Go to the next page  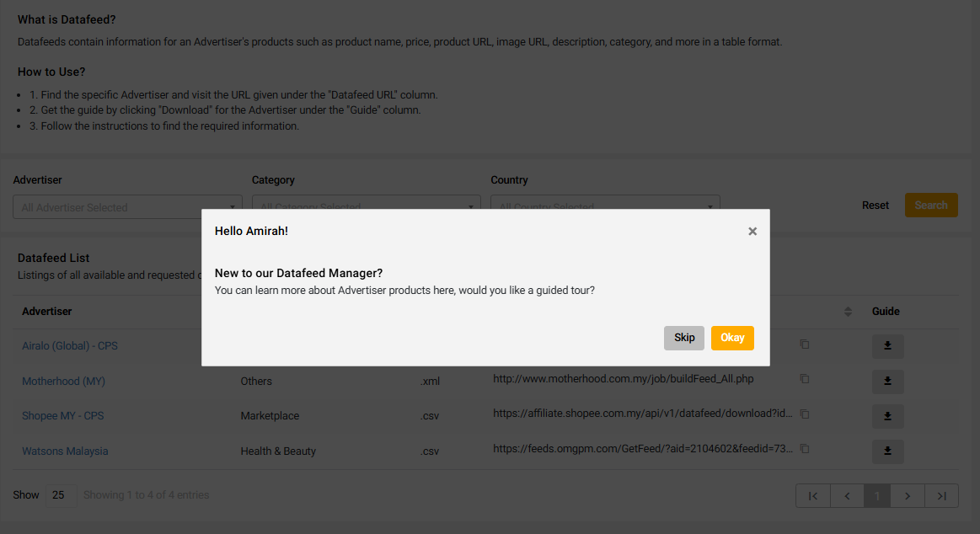908,496
